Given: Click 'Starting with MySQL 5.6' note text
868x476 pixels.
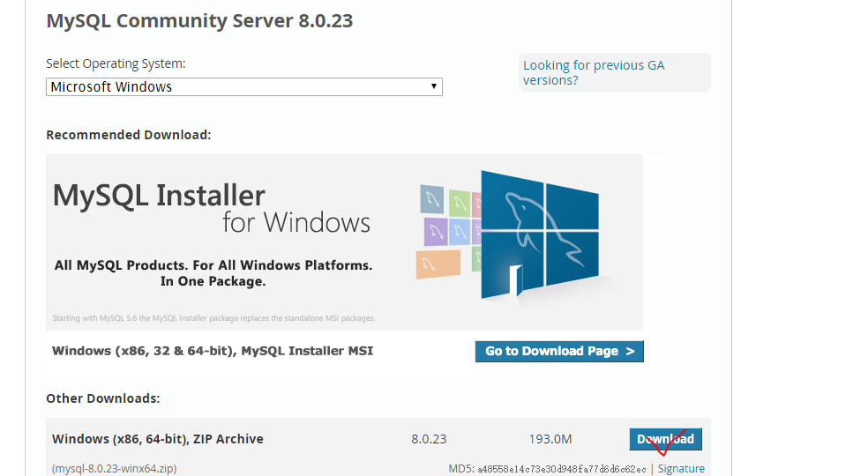Looking at the screenshot, I should [x=213, y=318].
